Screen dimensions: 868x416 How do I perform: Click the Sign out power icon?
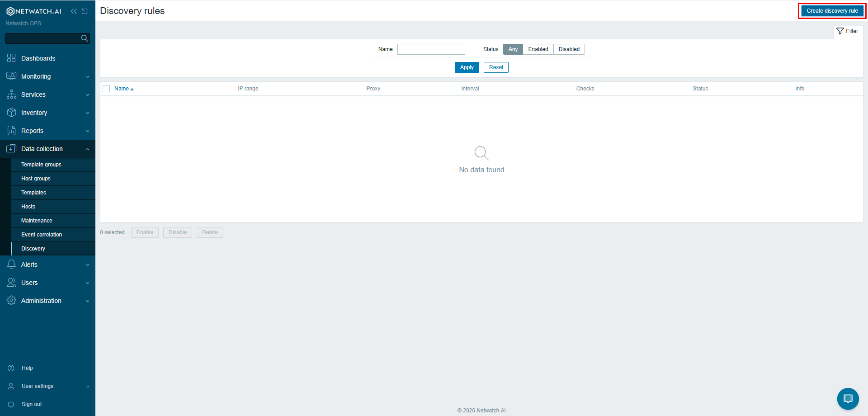pyautogui.click(x=11, y=404)
